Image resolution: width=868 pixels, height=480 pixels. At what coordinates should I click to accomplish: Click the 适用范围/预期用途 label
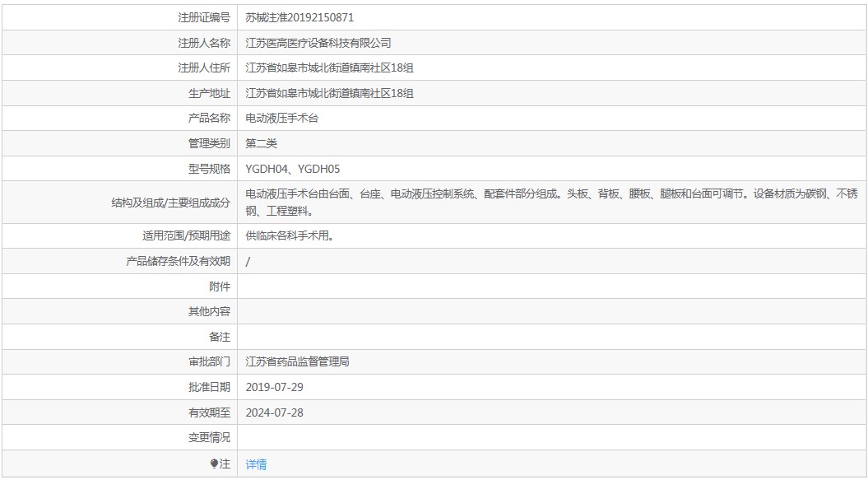click(x=186, y=235)
